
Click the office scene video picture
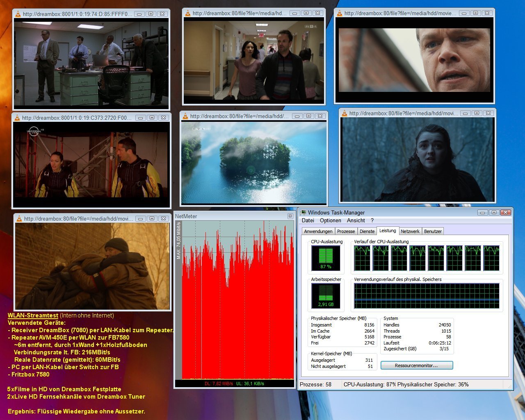click(91, 64)
